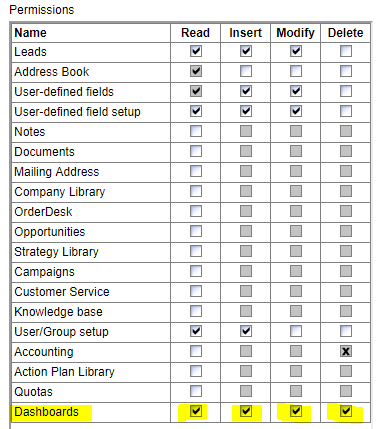Enable Read for Mailing Address

point(196,171)
